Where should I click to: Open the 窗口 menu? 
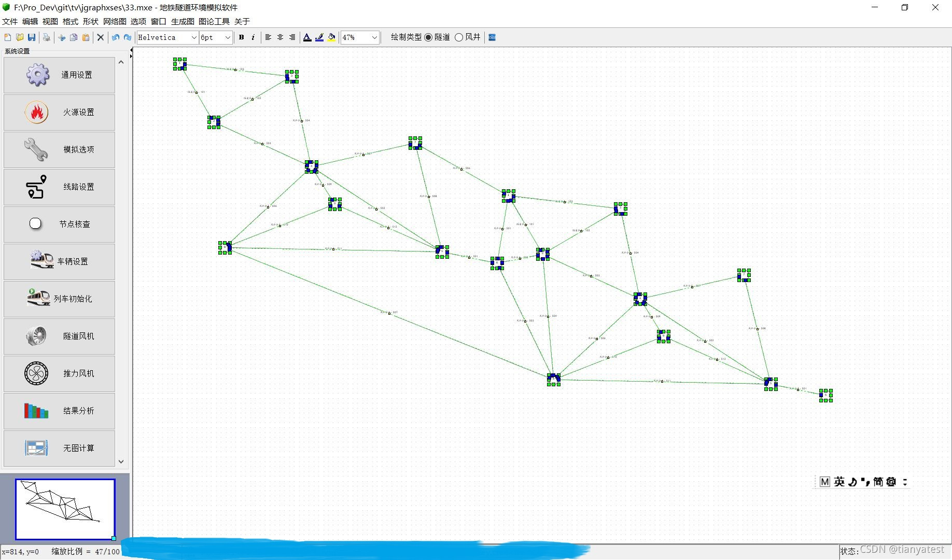pyautogui.click(x=159, y=21)
